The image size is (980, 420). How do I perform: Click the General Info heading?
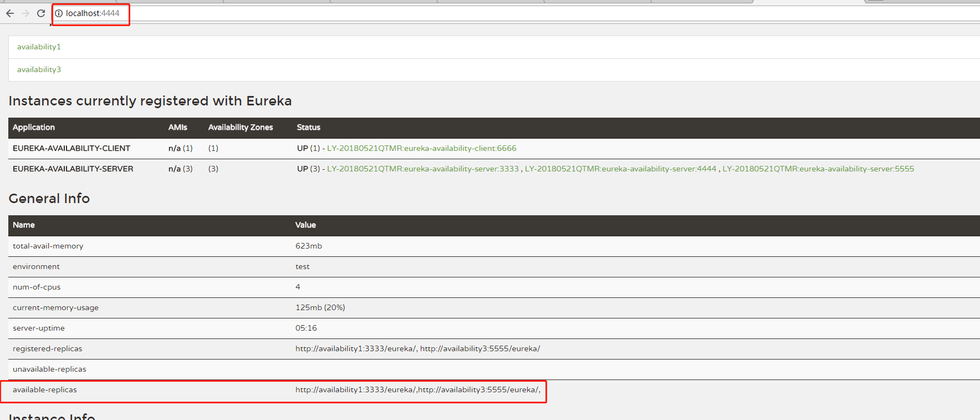pos(49,199)
